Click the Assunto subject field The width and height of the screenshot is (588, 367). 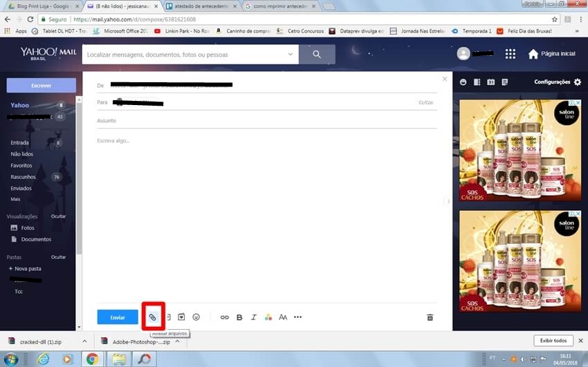266,120
